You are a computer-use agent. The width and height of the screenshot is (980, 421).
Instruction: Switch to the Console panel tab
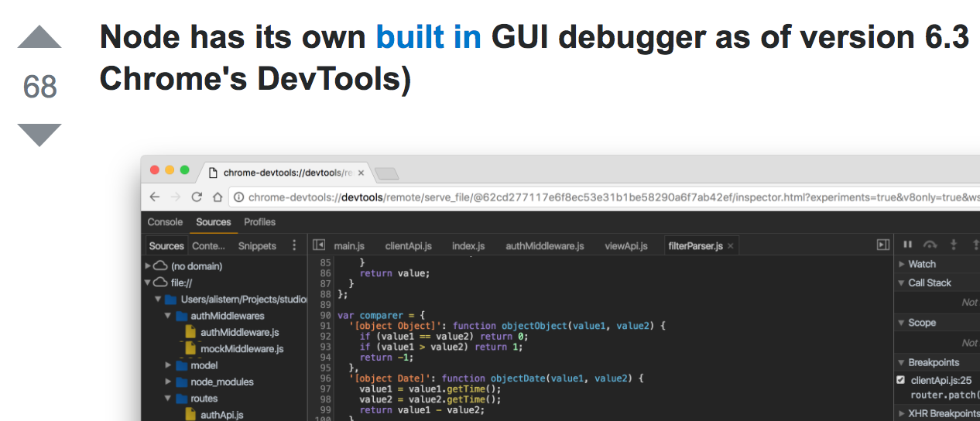165,221
